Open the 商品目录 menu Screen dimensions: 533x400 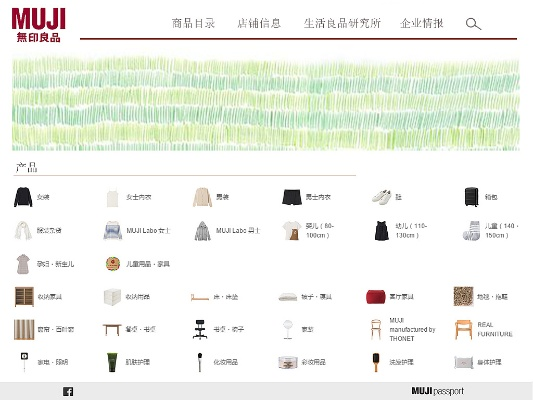click(193, 23)
